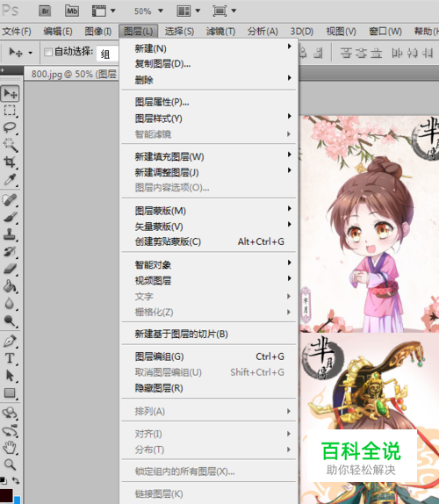
Task: Select the Path Selection arrow tool
Action: (10, 376)
